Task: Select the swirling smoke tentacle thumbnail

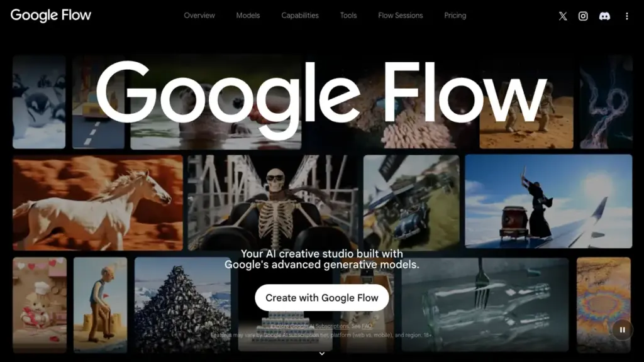Action: 606,102
